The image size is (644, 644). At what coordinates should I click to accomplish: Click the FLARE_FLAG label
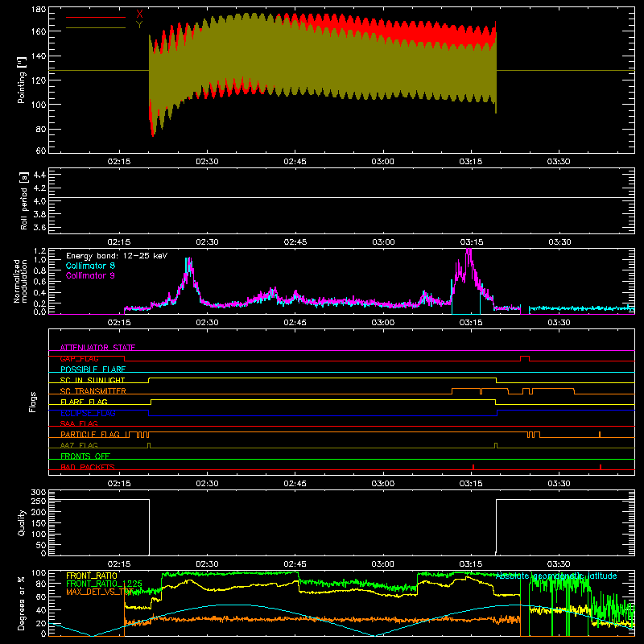pyautogui.click(x=84, y=402)
